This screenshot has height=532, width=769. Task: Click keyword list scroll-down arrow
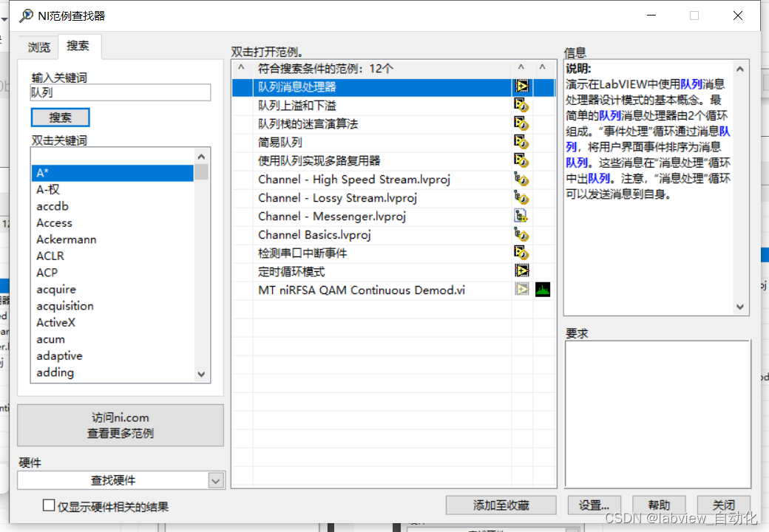201,375
